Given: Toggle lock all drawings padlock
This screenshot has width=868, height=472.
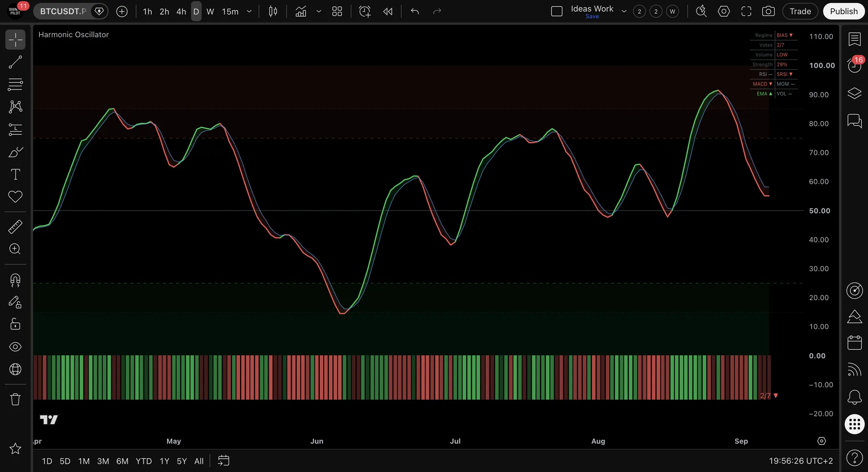Looking at the screenshot, I should point(15,324).
